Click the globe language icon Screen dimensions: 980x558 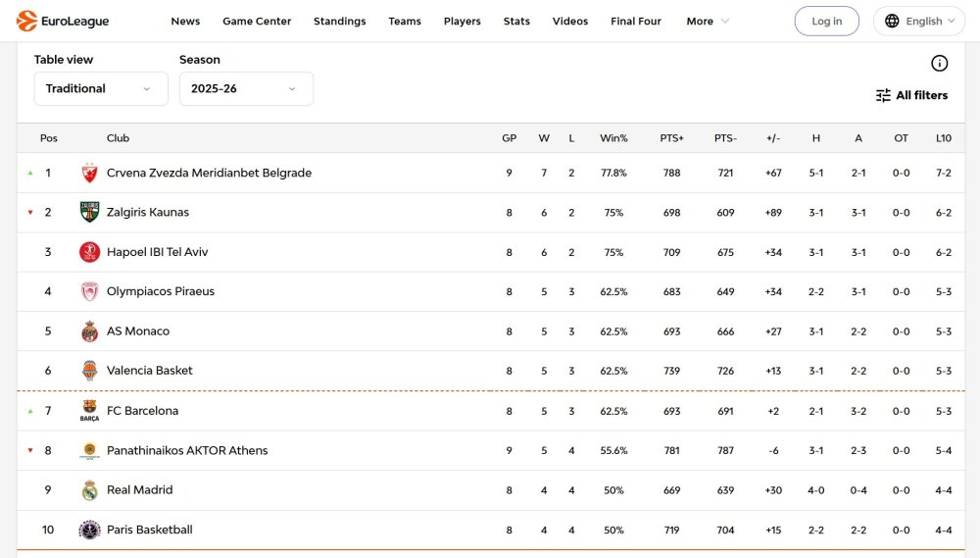click(892, 21)
